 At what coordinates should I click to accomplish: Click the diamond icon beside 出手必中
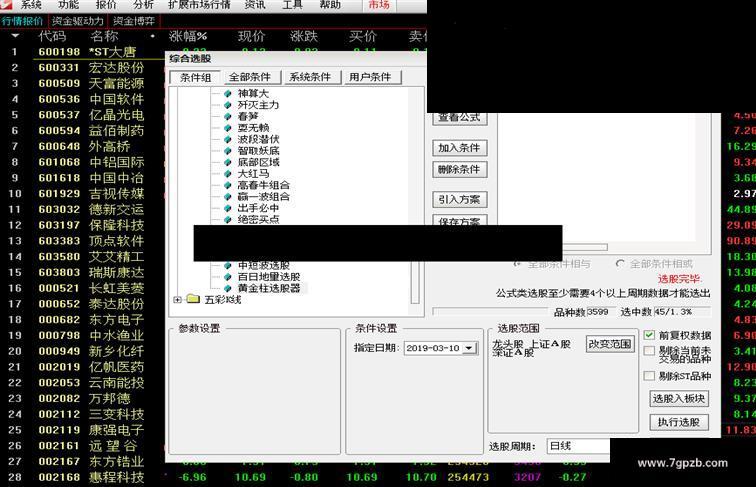(x=228, y=208)
